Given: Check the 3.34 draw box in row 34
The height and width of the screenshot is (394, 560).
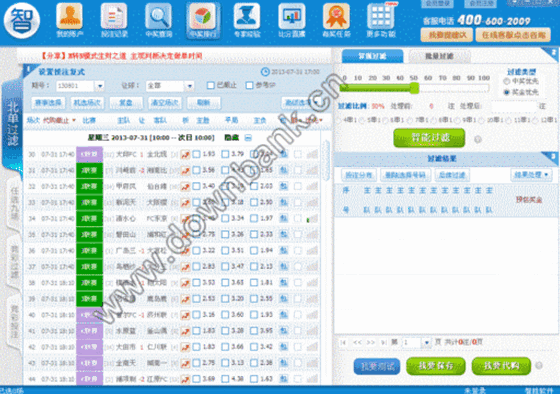Looking at the screenshot, I should coord(225,218).
